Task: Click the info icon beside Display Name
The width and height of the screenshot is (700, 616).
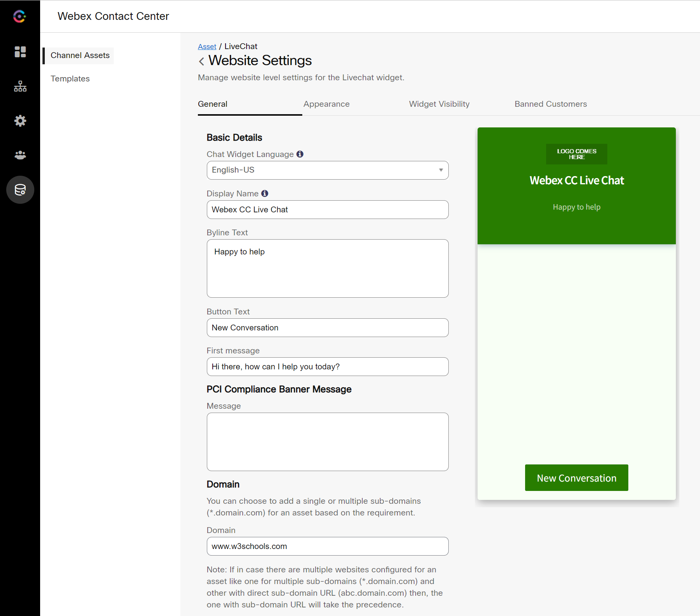Action: click(x=264, y=193)
